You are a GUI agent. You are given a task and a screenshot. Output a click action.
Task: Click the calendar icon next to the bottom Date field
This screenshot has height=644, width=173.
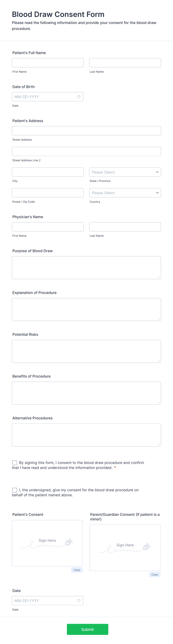(79, 601)
